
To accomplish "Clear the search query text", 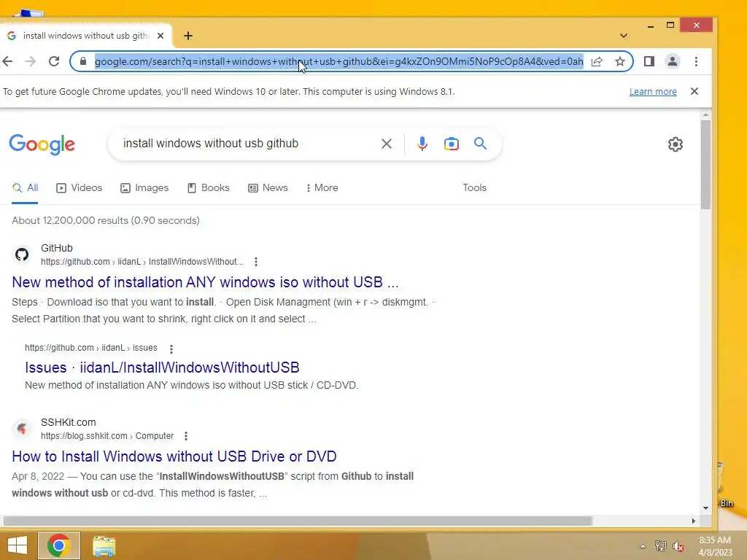I will point(387,144).
